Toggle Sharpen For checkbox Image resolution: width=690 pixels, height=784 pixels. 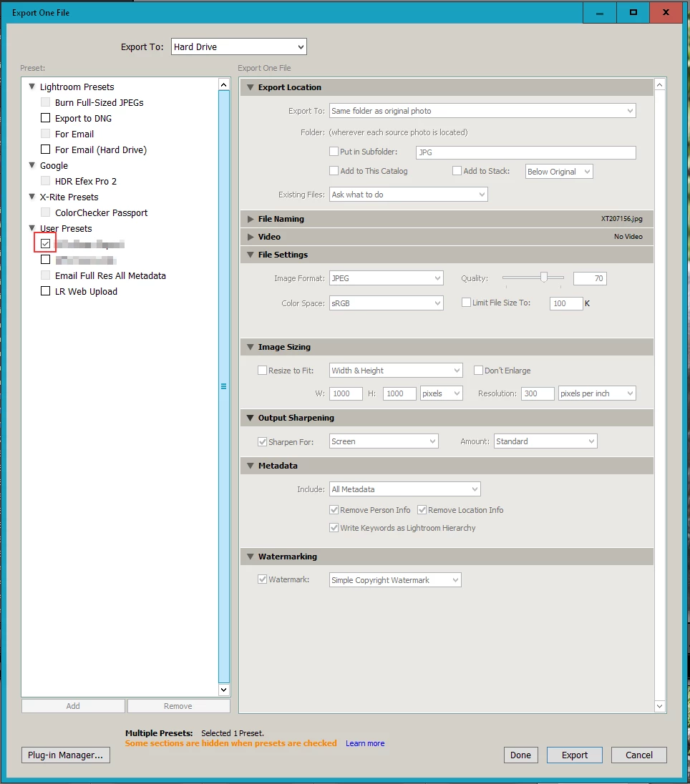pyautogui.click(x=262, y=441)
